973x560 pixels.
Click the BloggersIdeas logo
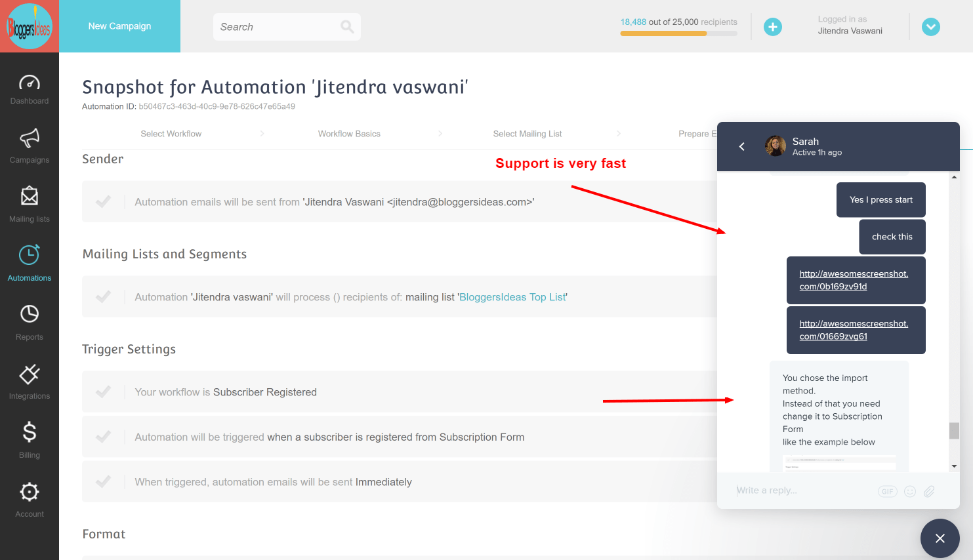point(29,26)
